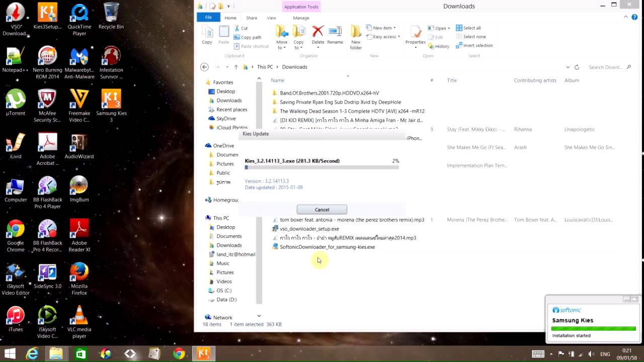Screen dimensions: 644x362
Task: Click ENG language indicator in tray
Action: 605,354
